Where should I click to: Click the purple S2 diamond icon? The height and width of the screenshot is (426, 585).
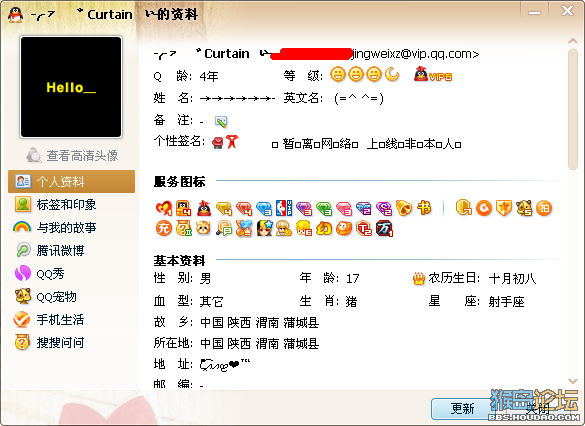click(x=384, y=208)
